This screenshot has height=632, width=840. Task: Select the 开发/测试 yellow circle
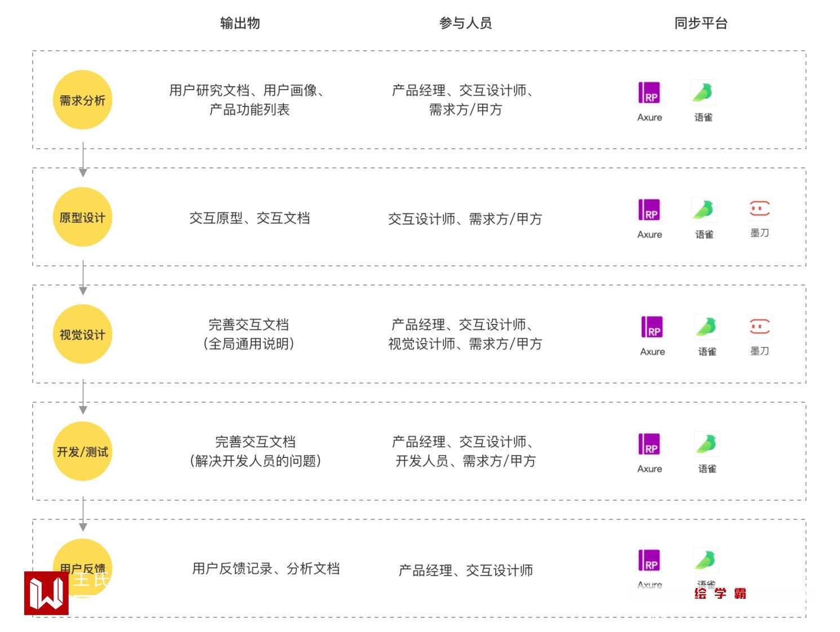click(x=82, y=452)
